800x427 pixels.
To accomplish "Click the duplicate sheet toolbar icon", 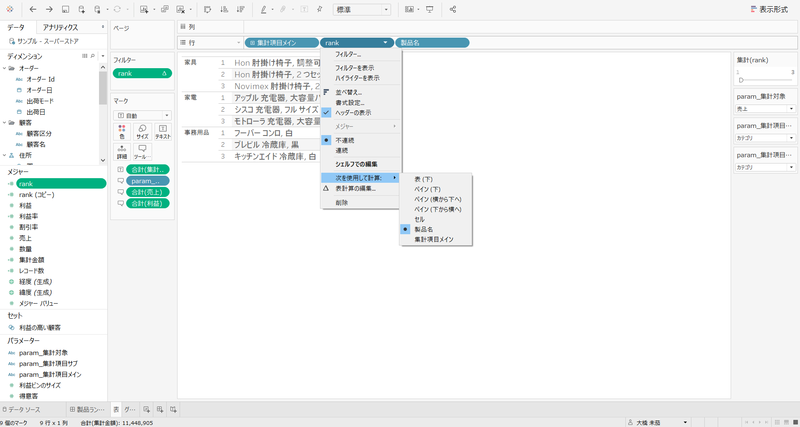I will click(164, 9).
